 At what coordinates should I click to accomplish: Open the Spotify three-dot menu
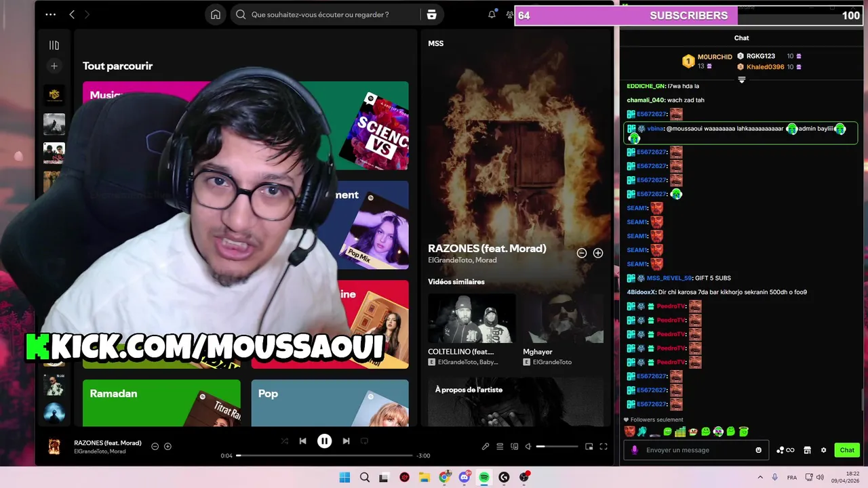pos(51,14)
